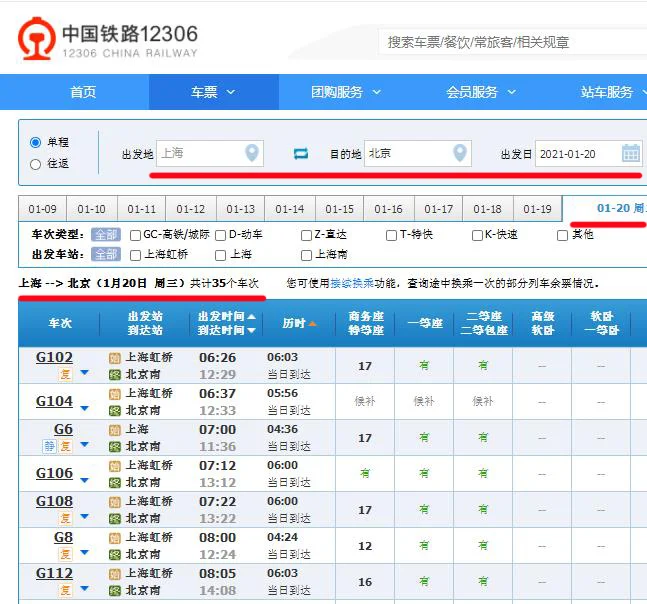The image size is (647, 604).
Task: Click the 复 badge under G102
Action: tap(65, 374)
